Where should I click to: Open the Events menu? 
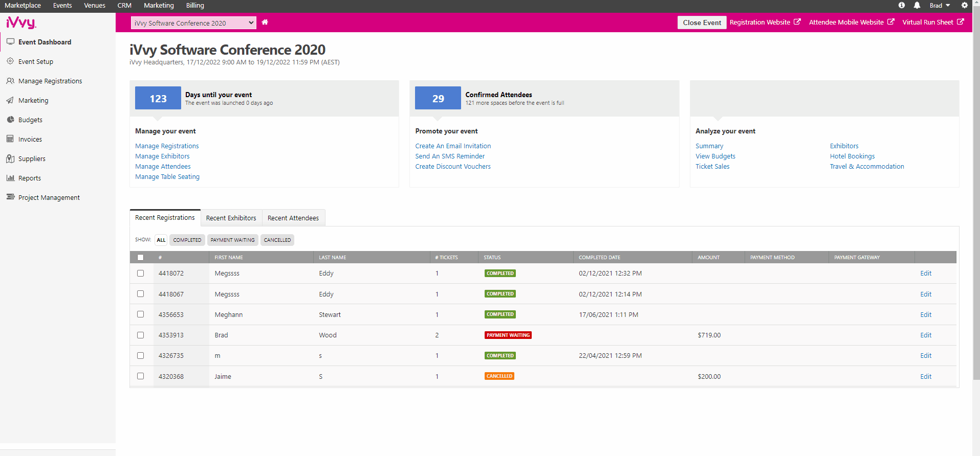tap(62, 5)
